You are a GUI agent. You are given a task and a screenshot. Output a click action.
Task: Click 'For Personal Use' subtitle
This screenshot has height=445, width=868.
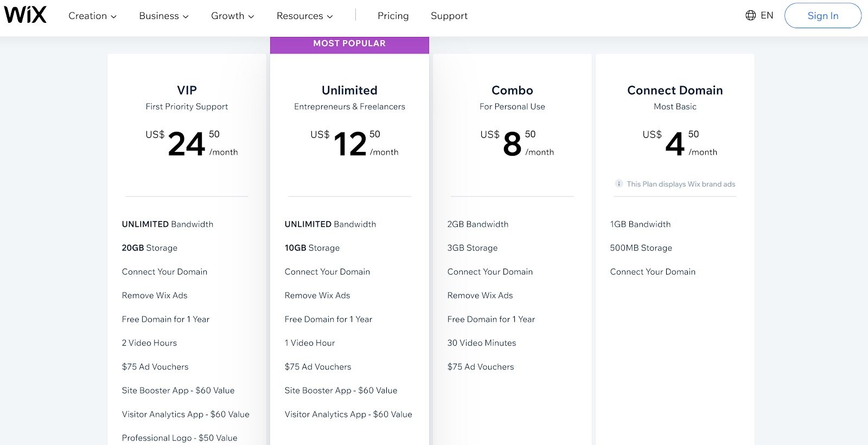point(512,106)
